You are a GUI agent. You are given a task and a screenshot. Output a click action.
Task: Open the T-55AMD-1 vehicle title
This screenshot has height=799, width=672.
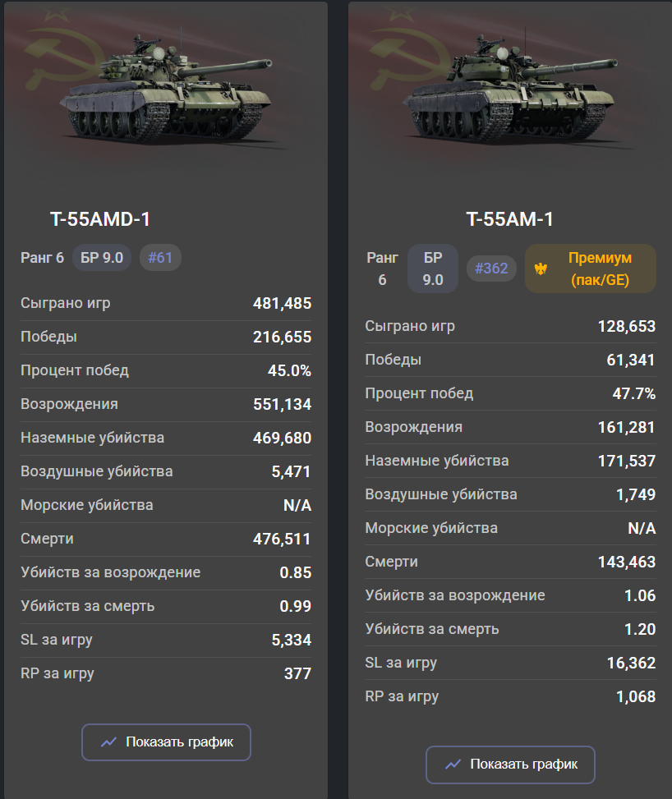[x=100, y=219]
